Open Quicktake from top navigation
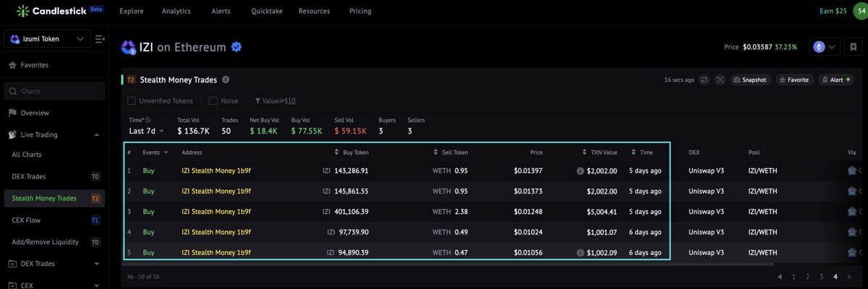Viewport: 868px width, 289px height. pyautogui.click(x=265, y=12)
